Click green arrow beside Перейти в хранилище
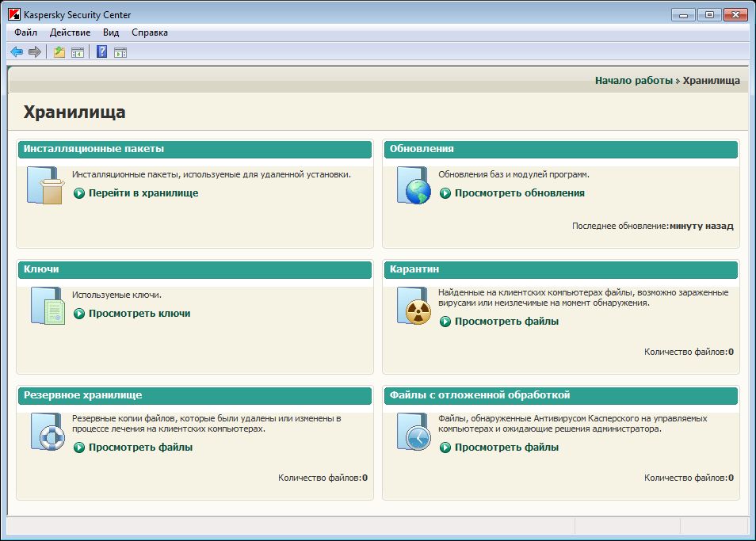 (x=79, y=193)
